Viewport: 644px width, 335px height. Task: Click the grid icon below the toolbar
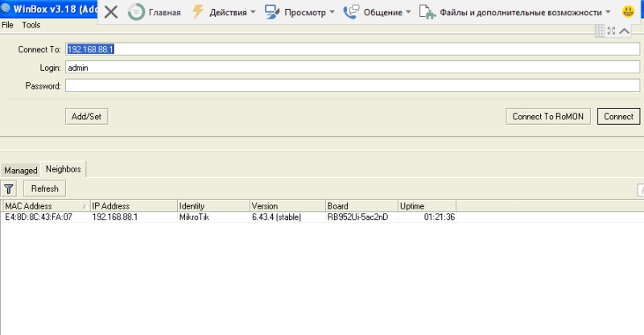pos(600,31)
